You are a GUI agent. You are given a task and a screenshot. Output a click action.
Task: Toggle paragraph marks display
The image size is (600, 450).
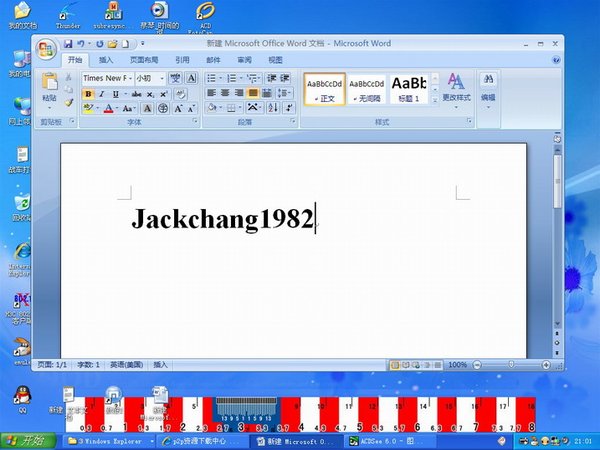point(289,108)
